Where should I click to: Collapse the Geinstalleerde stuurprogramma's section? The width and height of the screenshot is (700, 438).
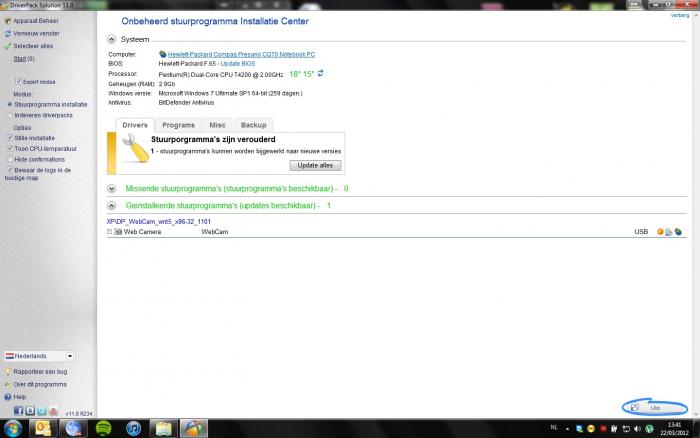pyautogui.click(x=112, y=205)
